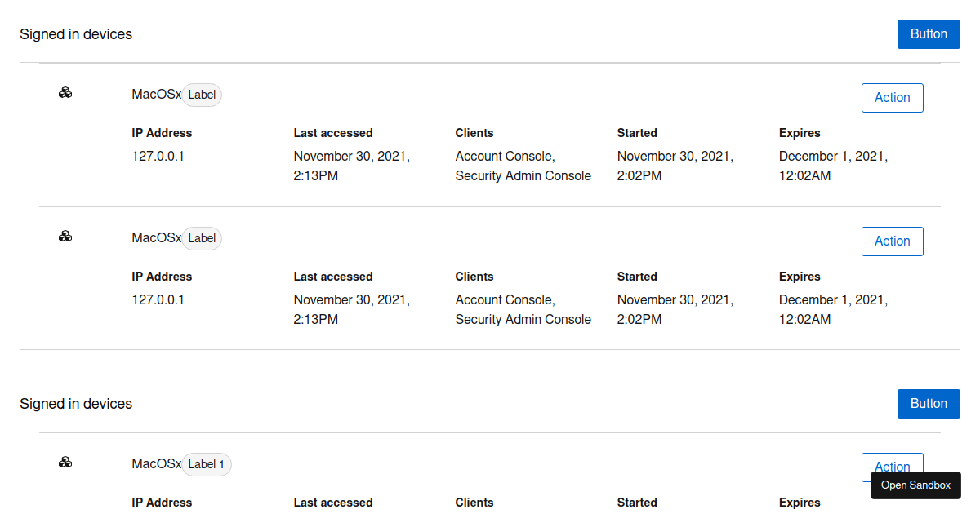Open the Action button for the first device
980x514 pixels.
892,98
